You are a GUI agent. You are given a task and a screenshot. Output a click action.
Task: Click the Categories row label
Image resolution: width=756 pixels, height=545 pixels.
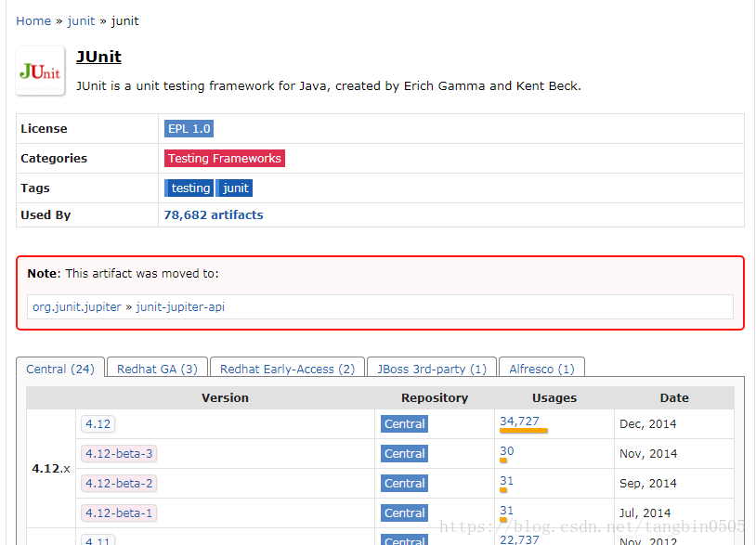coord(54,159)
